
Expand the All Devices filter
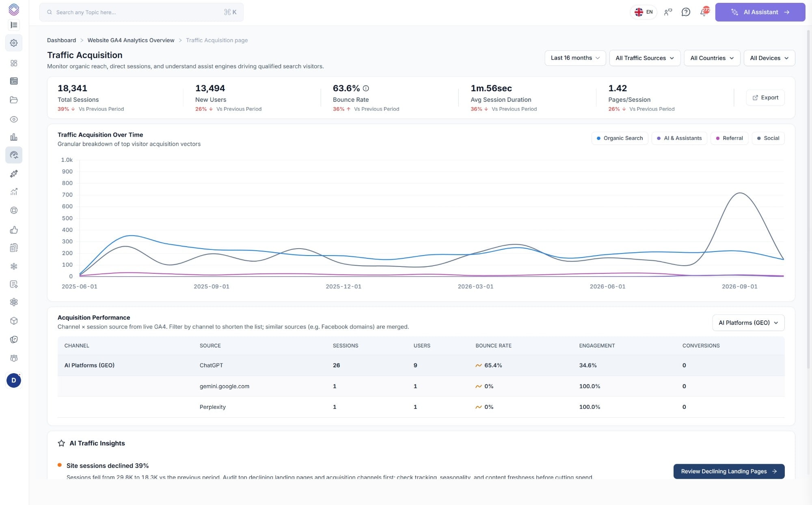[x=769, y=58]
